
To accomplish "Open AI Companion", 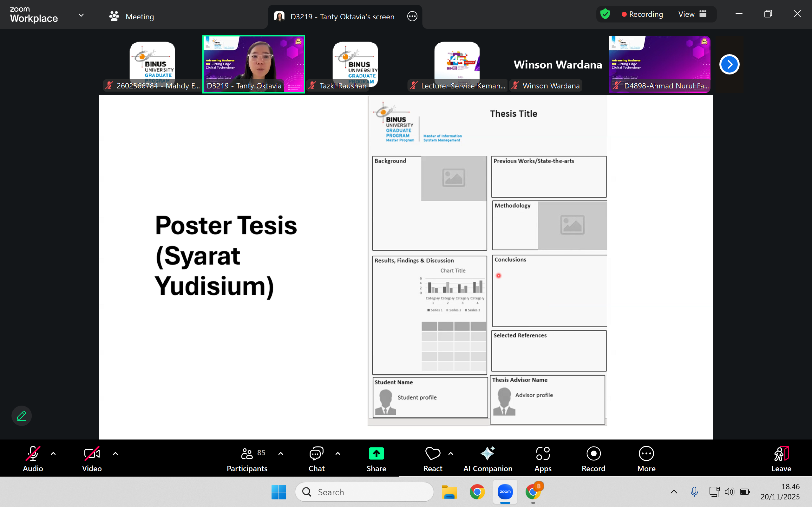I will tap(488, 459).
